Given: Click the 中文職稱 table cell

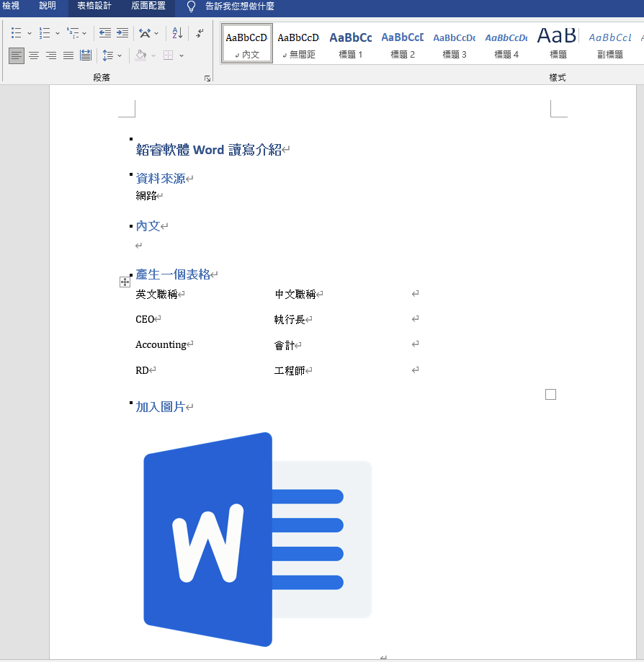Looking at the screenshot, I should (x=295, y=295).
